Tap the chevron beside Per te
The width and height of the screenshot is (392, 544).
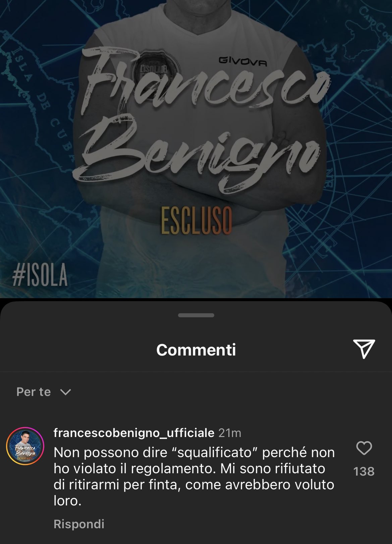click(65, 392)
